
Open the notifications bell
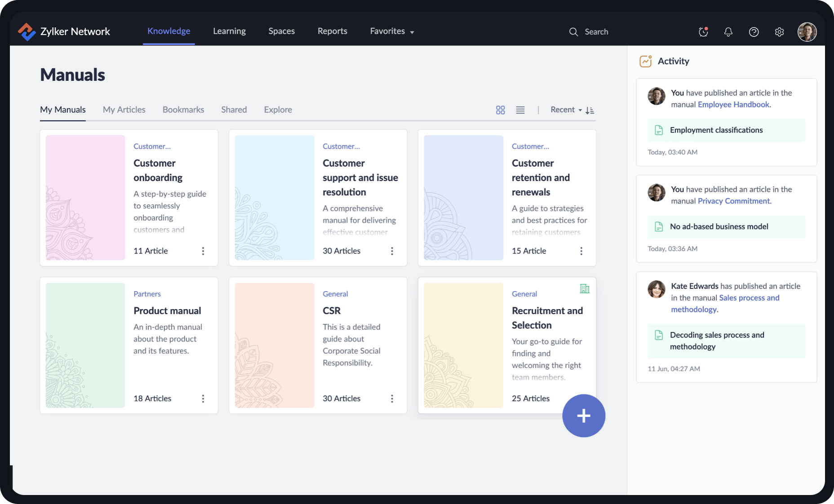coord(728,32)
